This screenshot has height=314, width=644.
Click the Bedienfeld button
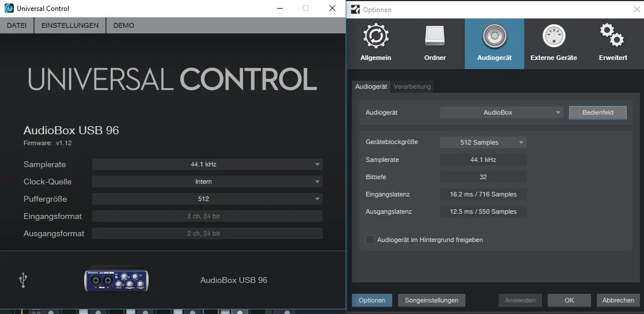597,112
